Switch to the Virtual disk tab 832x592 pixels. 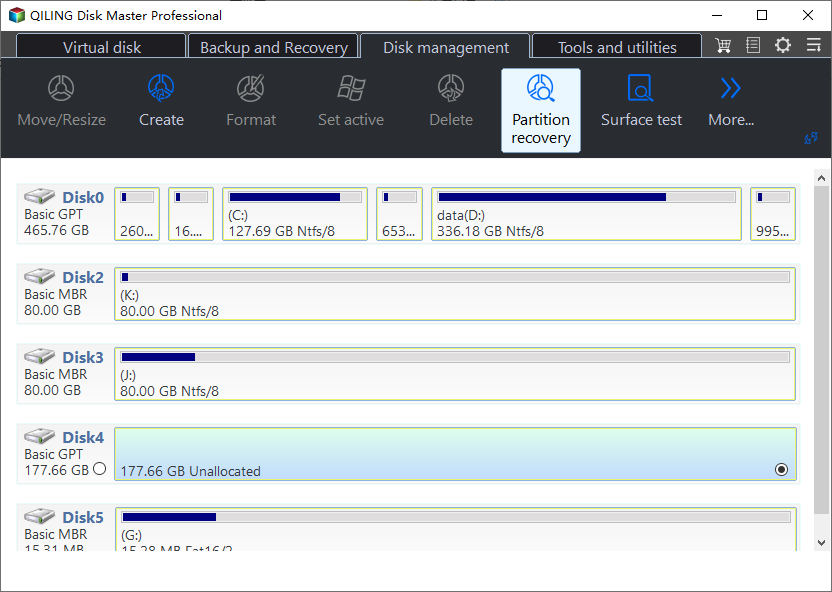101,46
